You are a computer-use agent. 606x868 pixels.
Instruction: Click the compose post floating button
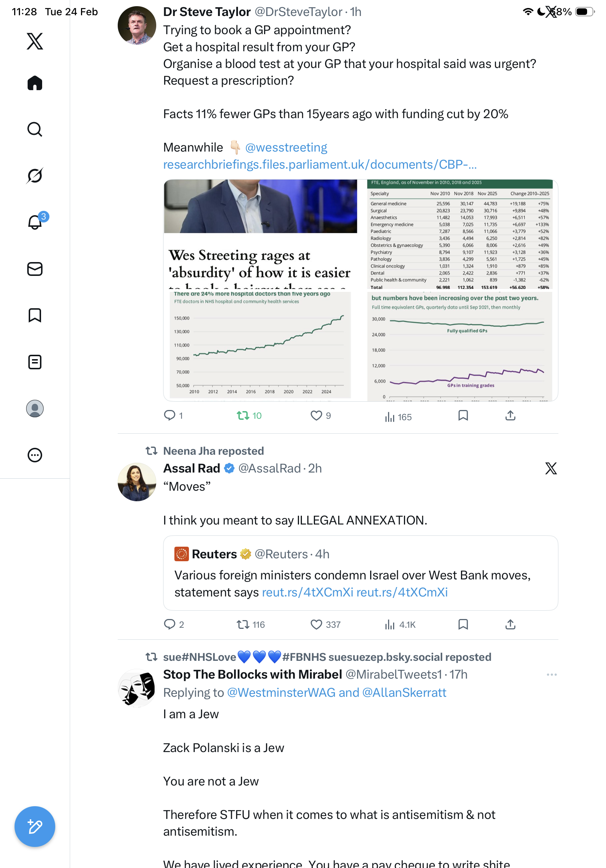tap(35, 826)
